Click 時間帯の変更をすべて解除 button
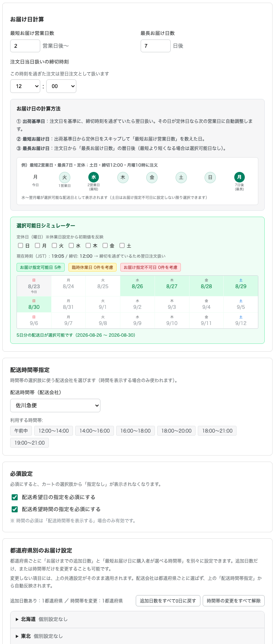 234,601
